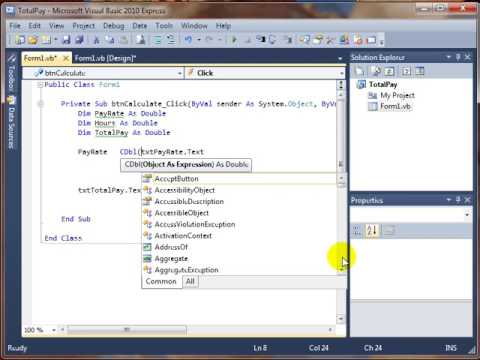This screenshot has height=360, width=480.
Task: Click the editor horizontal scrollbar thumb
Action: coord(127,330)
